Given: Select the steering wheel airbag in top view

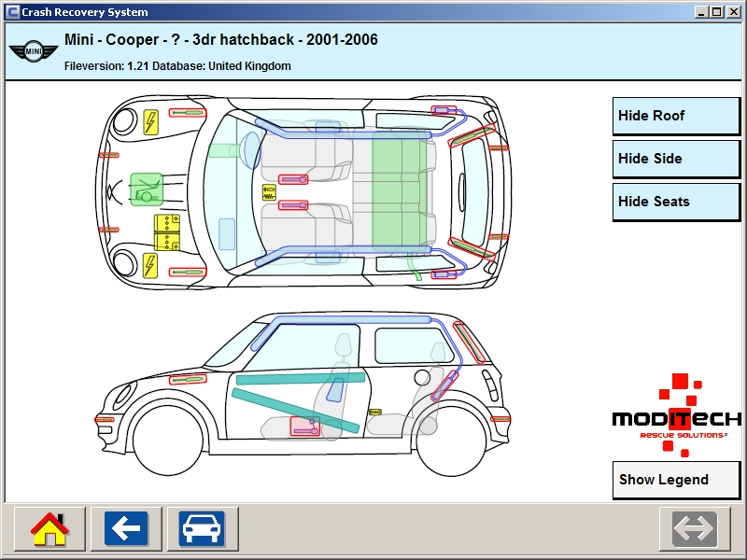Looking at the screenshot, I should pos(250,148).
